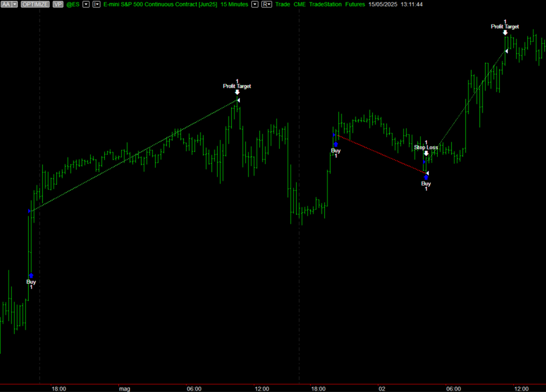Click the Buy arrow above the red trade line
The height and width of the screenshot is (392, 546).
[336, 144]
